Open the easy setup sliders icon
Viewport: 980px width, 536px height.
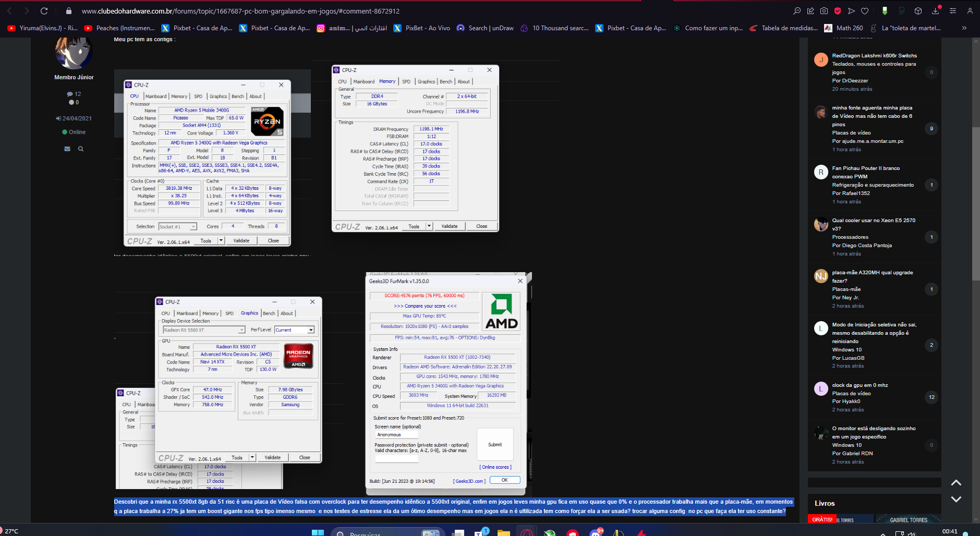pyautogui.click(x=953, y=11)
